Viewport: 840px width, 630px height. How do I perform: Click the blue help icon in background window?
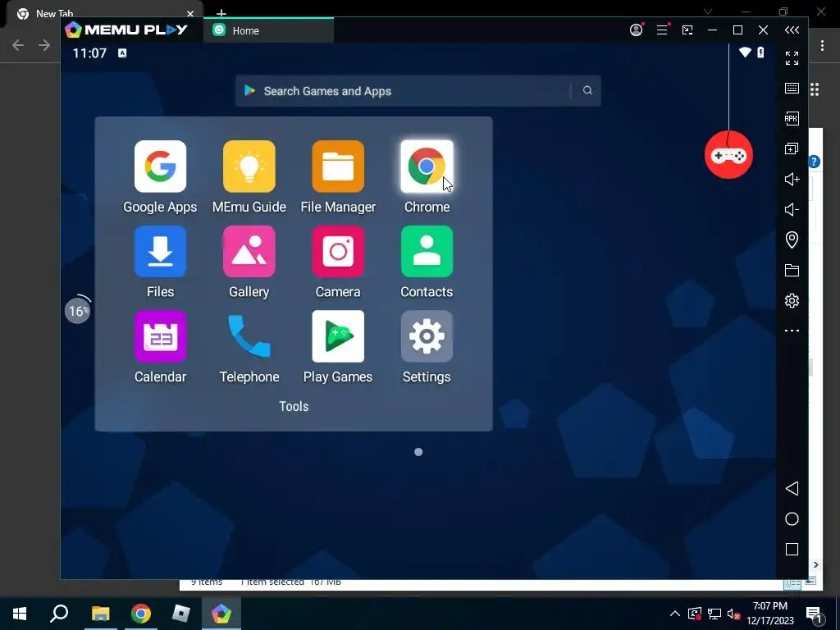[x=815, y=162]
